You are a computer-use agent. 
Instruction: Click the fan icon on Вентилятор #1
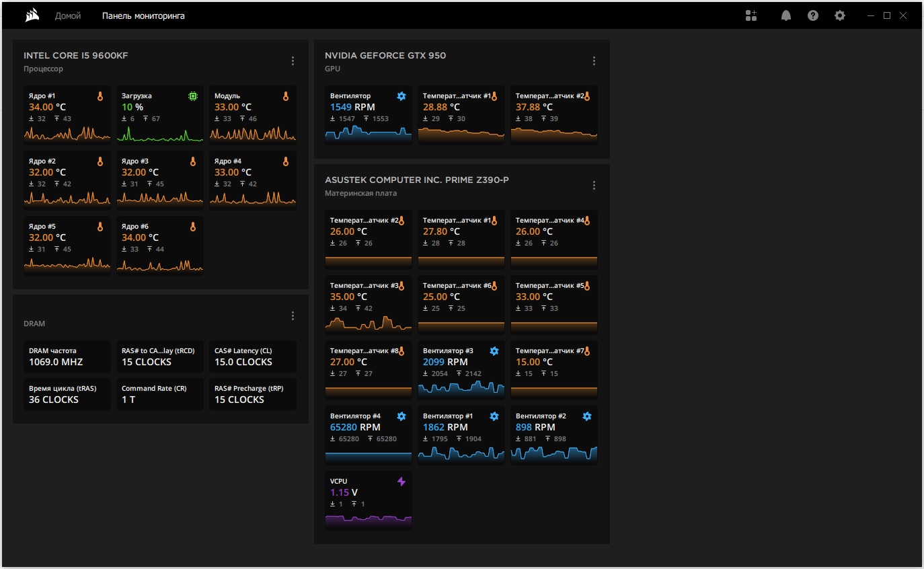494,416
